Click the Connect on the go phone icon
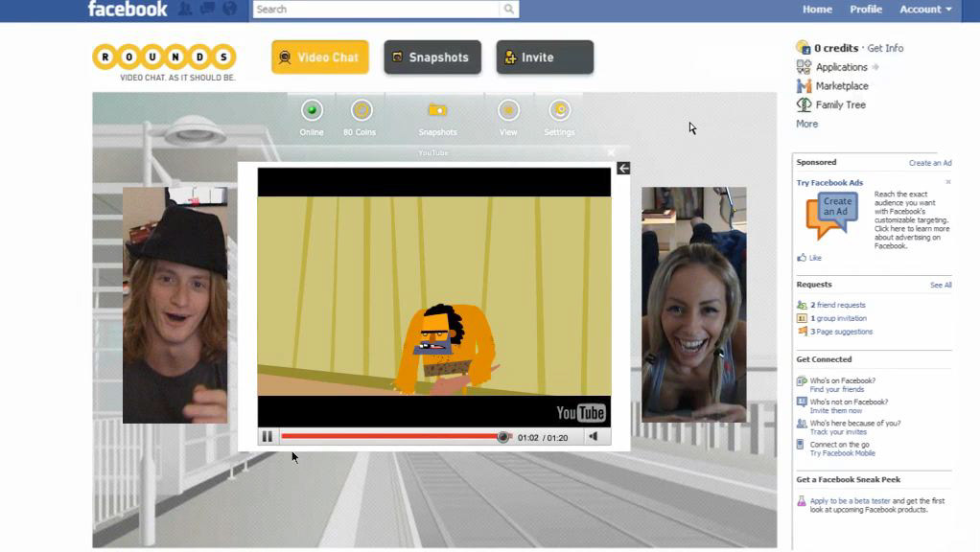 [x=801, y=445]
